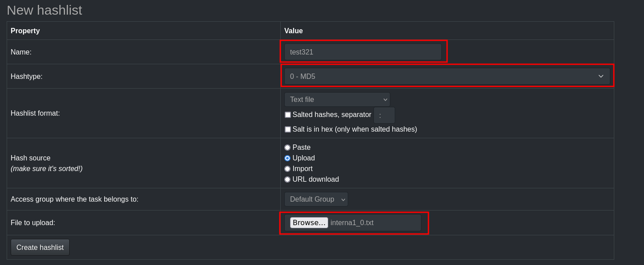The height and width of the screenshot is (265, 644).
Task: Open the Hashtype dropdown showing 0 - MD5
Action: point(447,76)
